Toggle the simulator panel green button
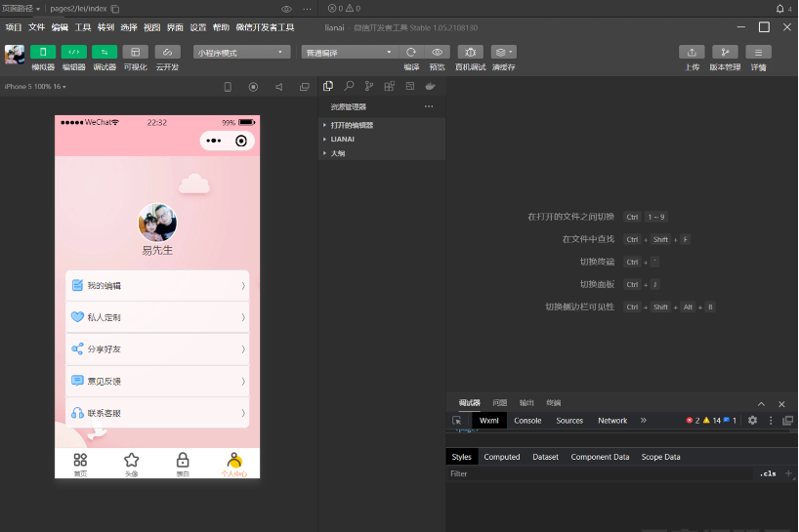Image resolution: width=799 pixels, height=532 pixels. point(42,52)
